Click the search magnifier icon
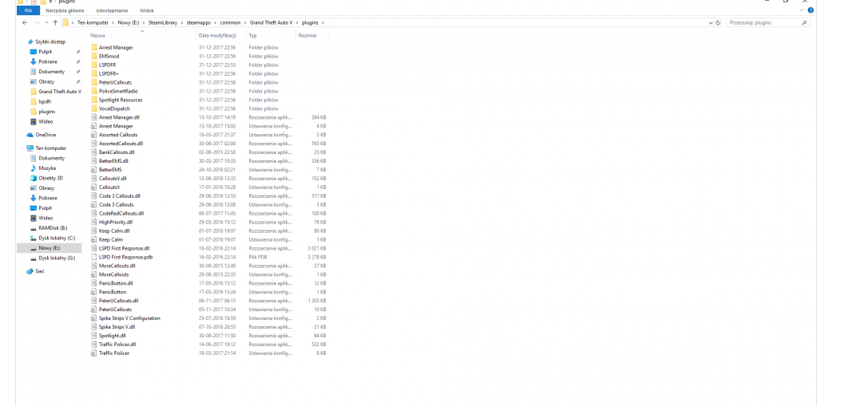 804,22
